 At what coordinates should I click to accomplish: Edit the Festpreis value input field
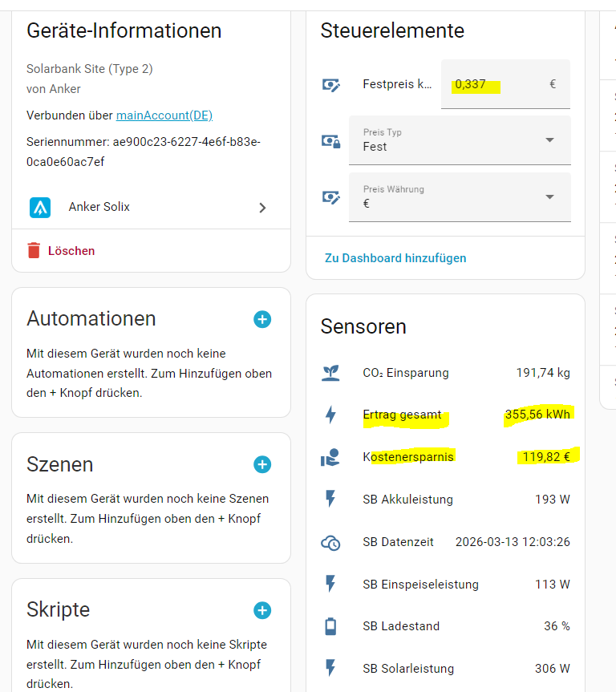[497, 84]
